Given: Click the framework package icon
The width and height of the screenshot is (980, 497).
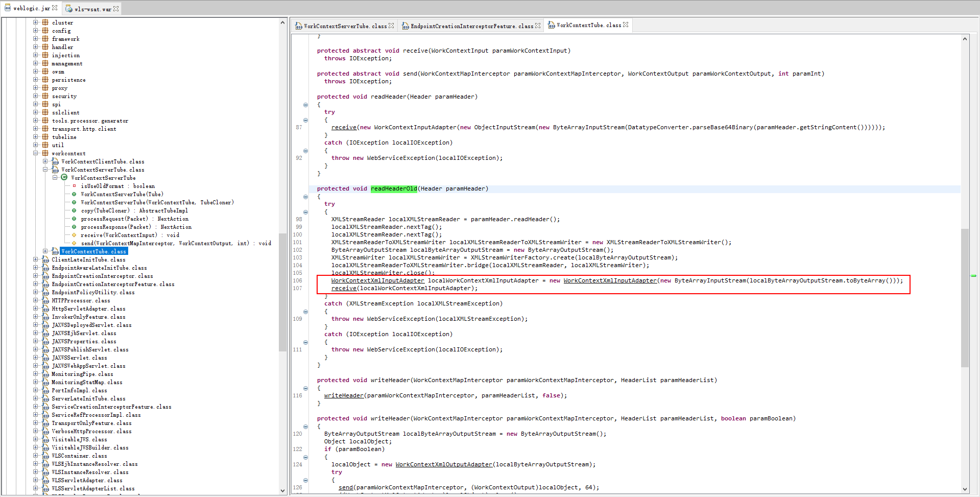Looking at the screenshot, I should point(45,39).
